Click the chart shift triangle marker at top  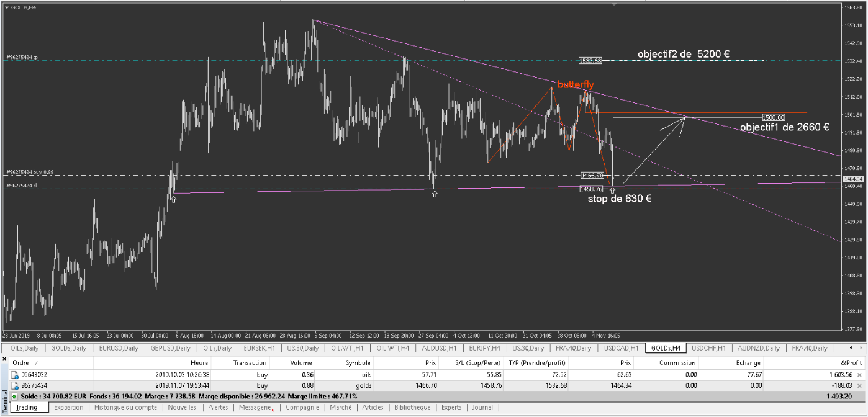pyautogui.click(x=615, y=5)
